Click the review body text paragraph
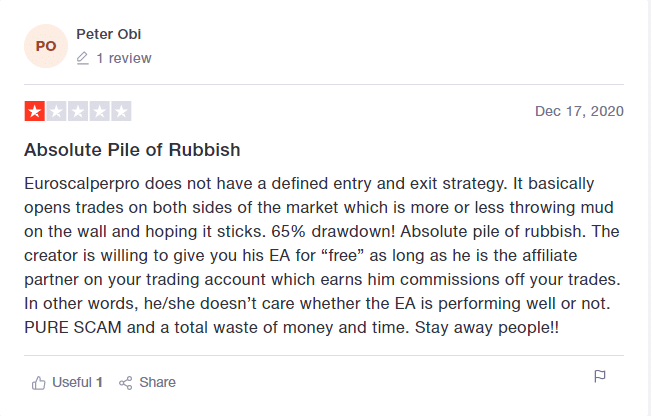 (x=322, y=255)
